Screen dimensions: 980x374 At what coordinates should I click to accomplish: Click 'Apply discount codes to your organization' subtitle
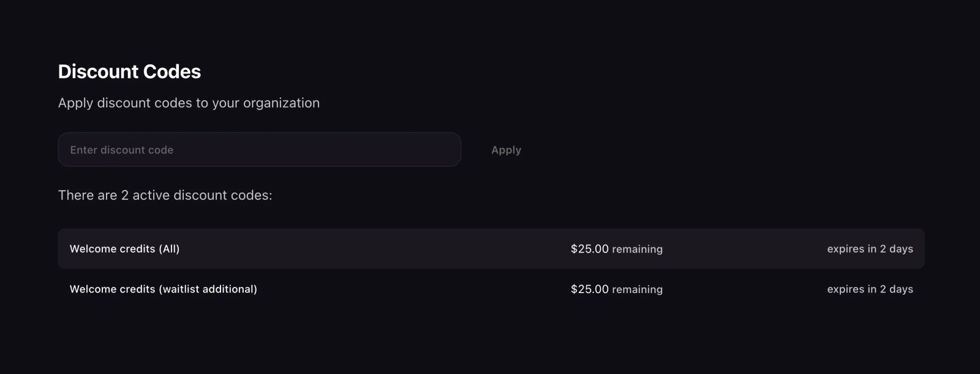[x=189, y=103]
